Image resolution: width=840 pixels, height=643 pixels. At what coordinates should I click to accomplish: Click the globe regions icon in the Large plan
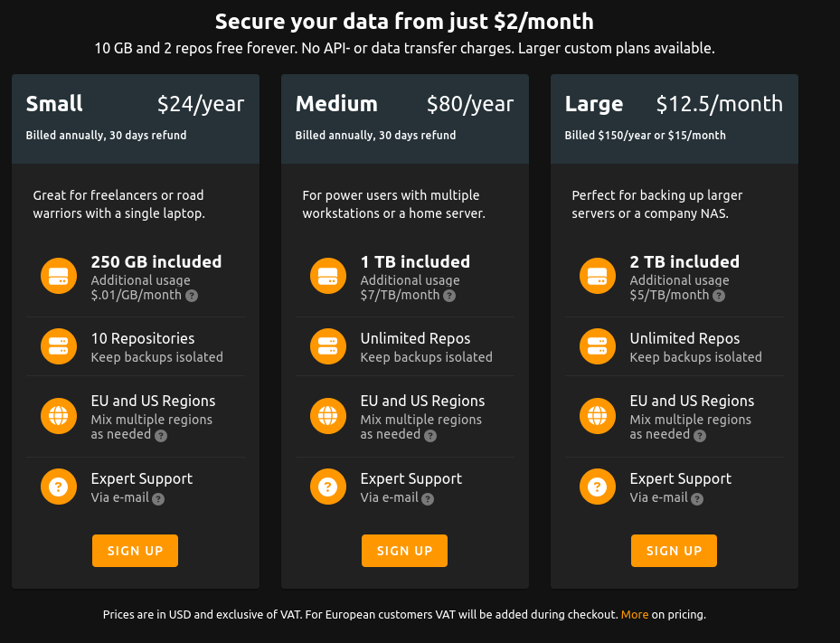tap(597, 416)
